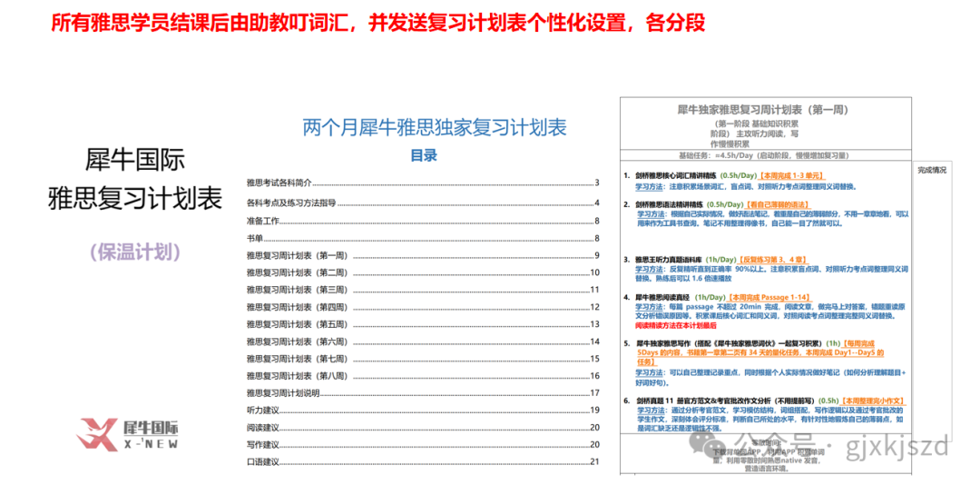The image size is (980, 485).
Task: Select the 犀牛国际 雅思复习计划表 cover title
Action: pos(134,180)
